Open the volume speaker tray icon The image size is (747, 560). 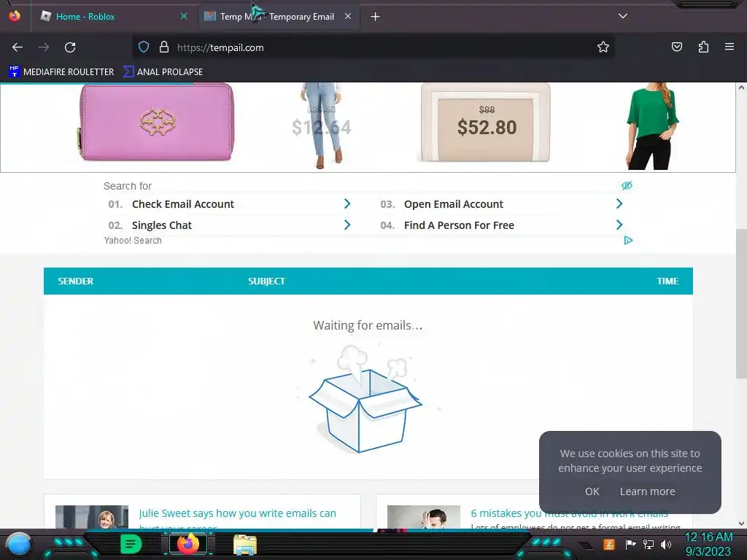click(666, 544)
